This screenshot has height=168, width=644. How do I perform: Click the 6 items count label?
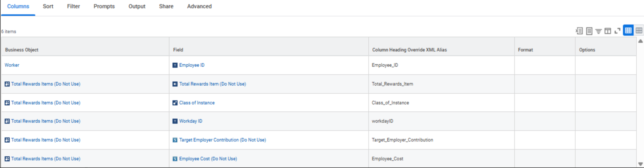point(8,31)
